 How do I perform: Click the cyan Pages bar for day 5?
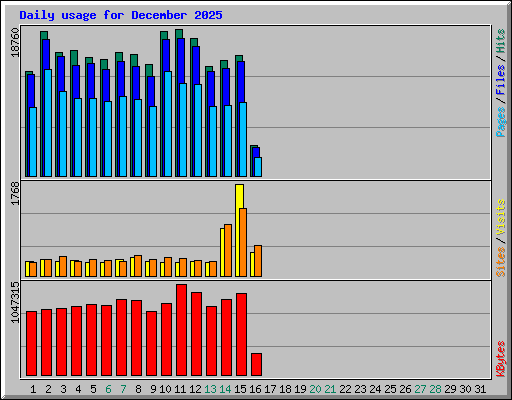pos(93,137)
